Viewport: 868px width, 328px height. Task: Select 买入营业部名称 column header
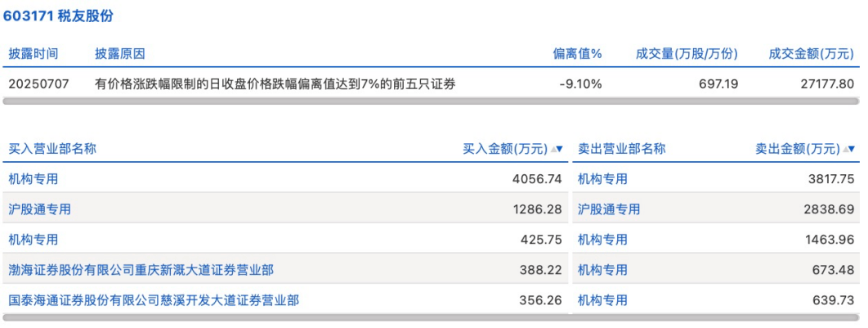52,149
